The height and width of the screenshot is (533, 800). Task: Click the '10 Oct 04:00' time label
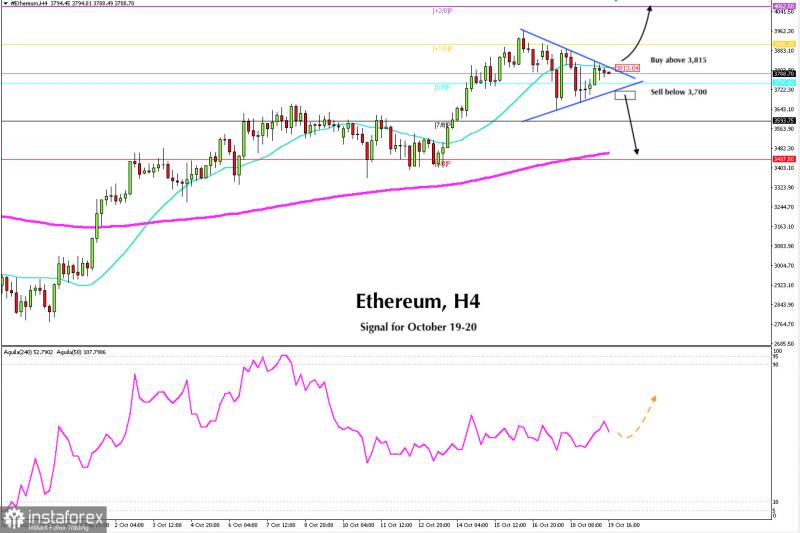(x=358, y=524)
